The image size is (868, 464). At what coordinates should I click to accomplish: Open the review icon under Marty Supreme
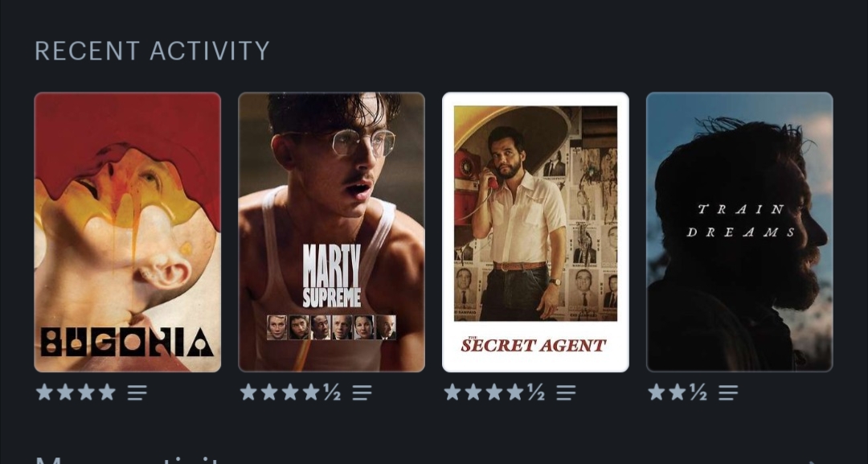(x=362, y=392)
